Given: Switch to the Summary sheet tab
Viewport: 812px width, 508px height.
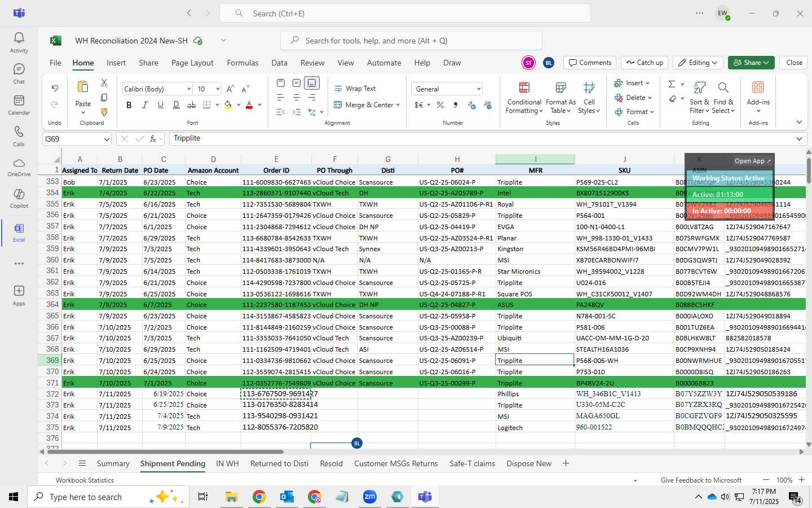Looking at the screenshot, I should coord(113,463).
